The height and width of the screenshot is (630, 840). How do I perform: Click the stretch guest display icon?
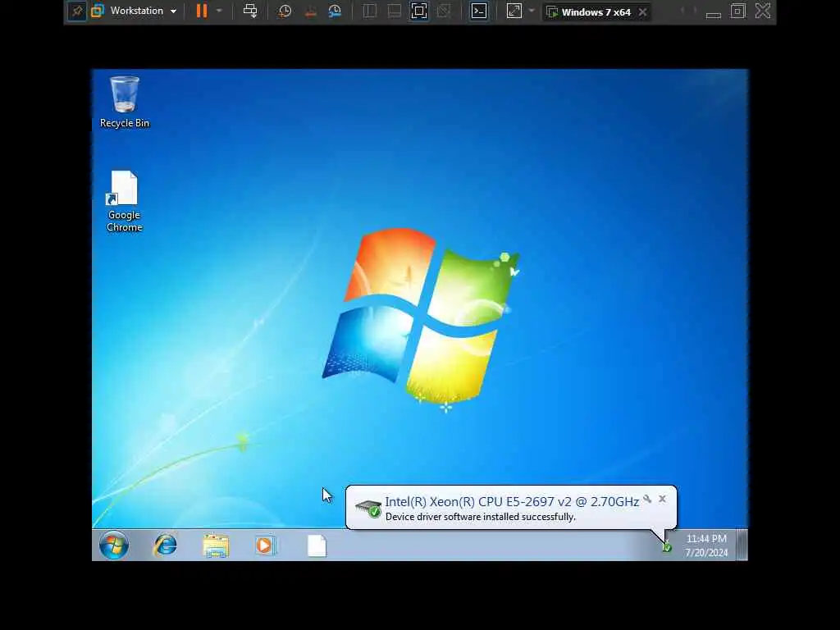coord(514,11)
